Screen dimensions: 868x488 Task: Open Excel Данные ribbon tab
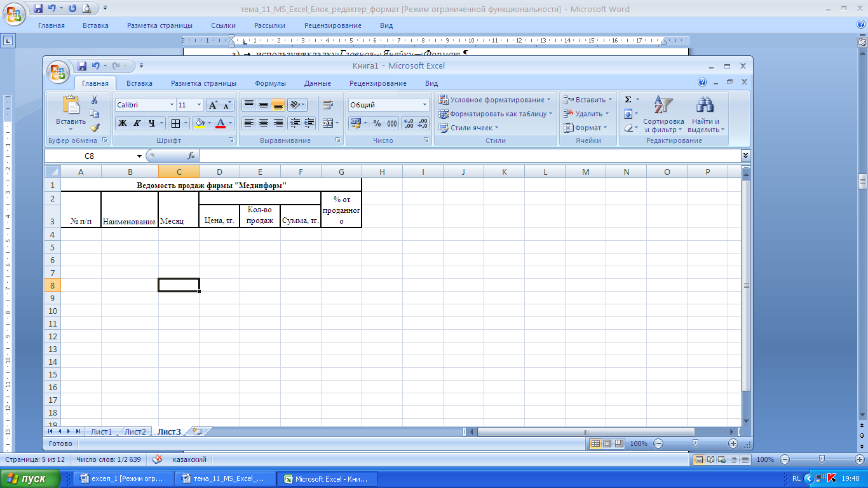(x=317, y=83)
